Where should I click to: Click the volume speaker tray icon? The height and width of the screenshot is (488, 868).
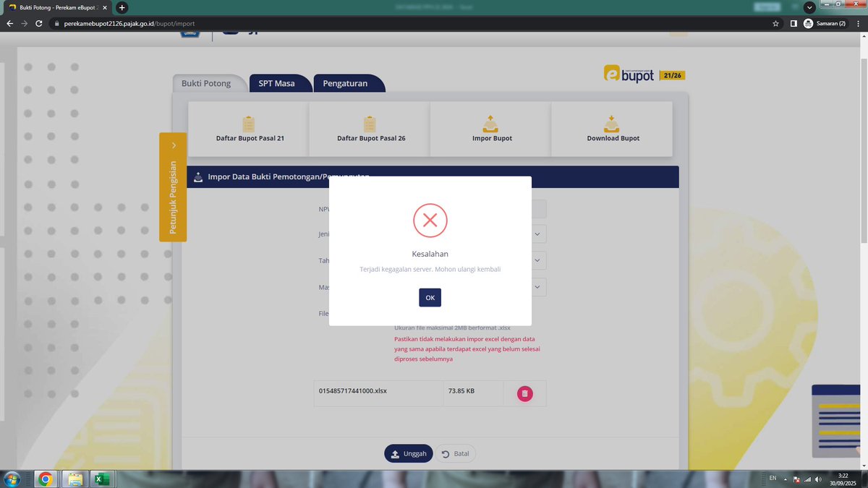pyautogui.click(x=817, y=479)
